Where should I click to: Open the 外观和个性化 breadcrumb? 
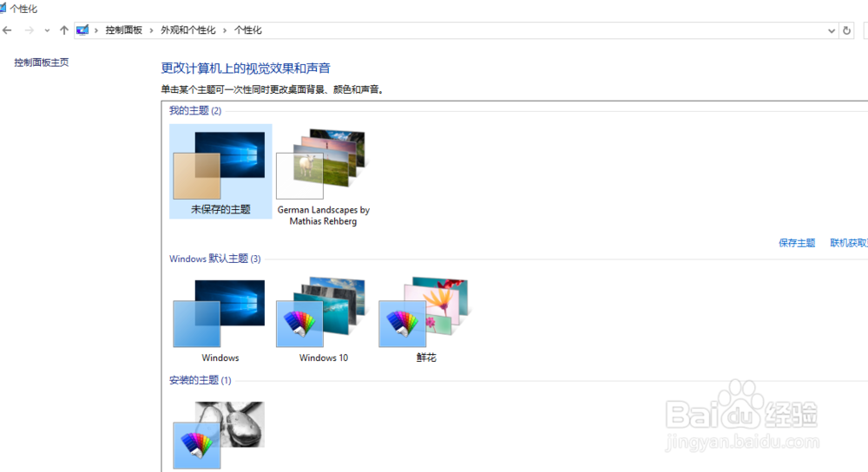coord(188,29)
